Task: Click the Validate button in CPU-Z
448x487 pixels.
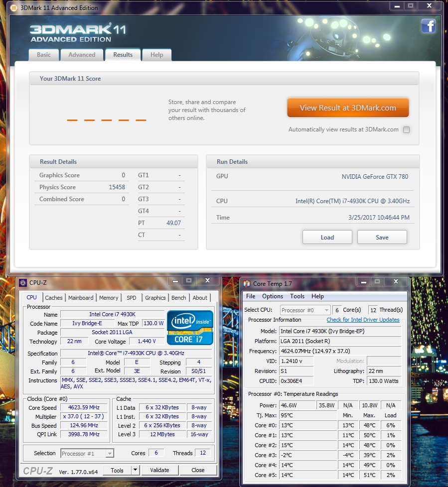Action: (160, 470)
